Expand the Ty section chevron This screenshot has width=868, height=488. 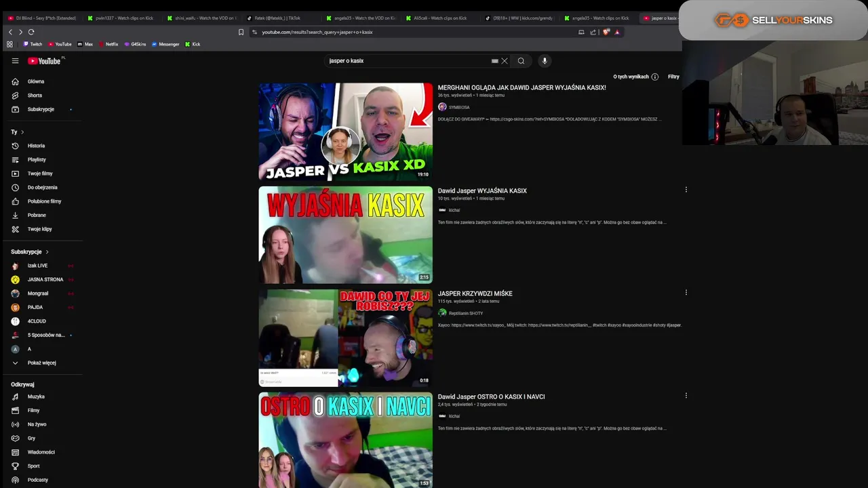22,132
